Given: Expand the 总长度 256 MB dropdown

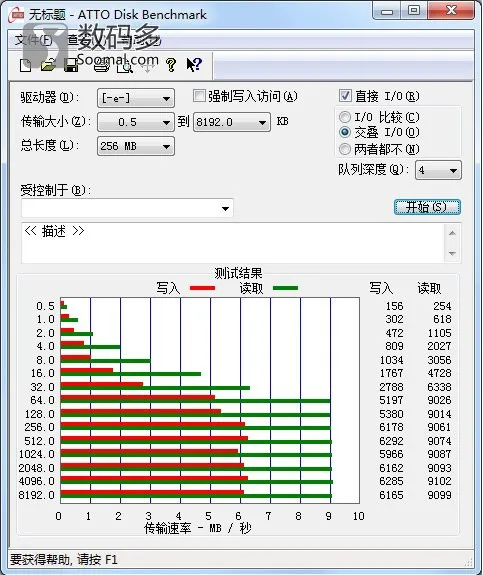Looking at the screenshot, I should pyautogui.click(x=136, y=146).
